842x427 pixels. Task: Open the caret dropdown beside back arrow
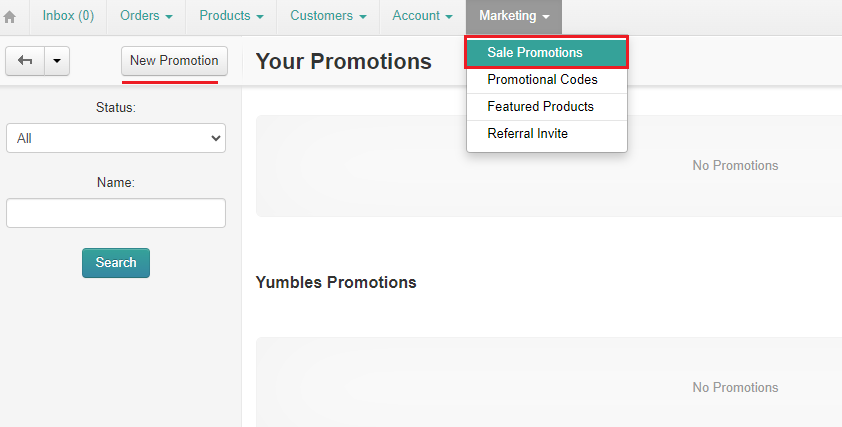(x=56, y=61)
